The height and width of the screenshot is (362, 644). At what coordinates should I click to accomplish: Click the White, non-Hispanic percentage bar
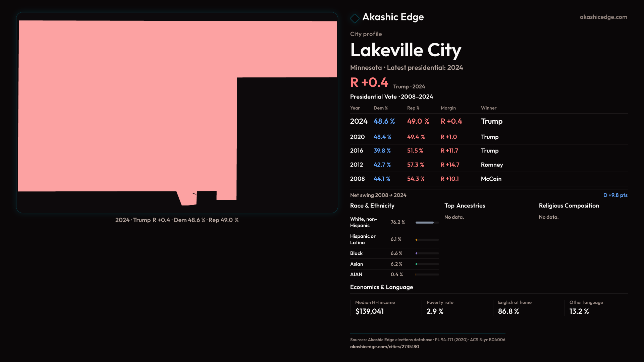tap(425, 223)
